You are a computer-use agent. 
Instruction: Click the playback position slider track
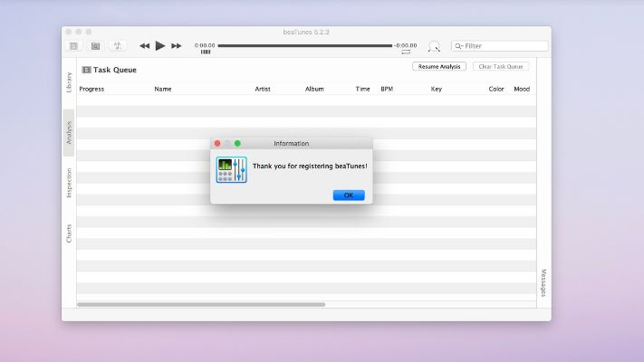(304, 45)
